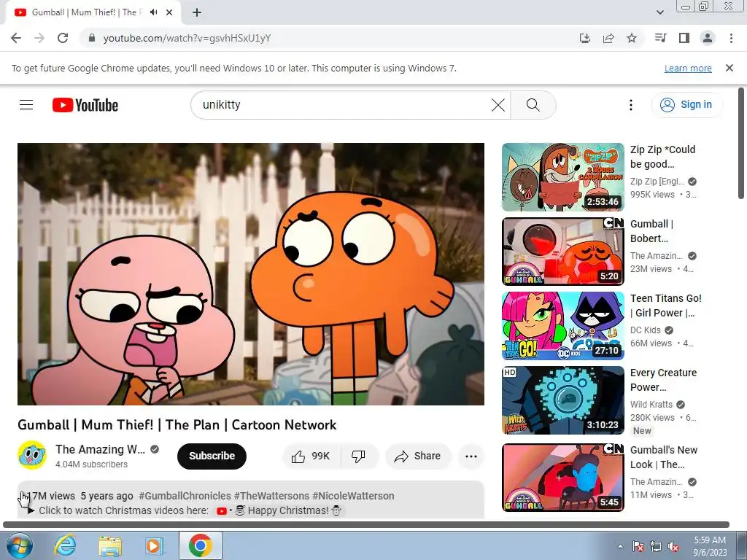This screenshot has height=560, width=747.
Task: Open Windows Media Player from taskbar
Action: coord(154,545)
